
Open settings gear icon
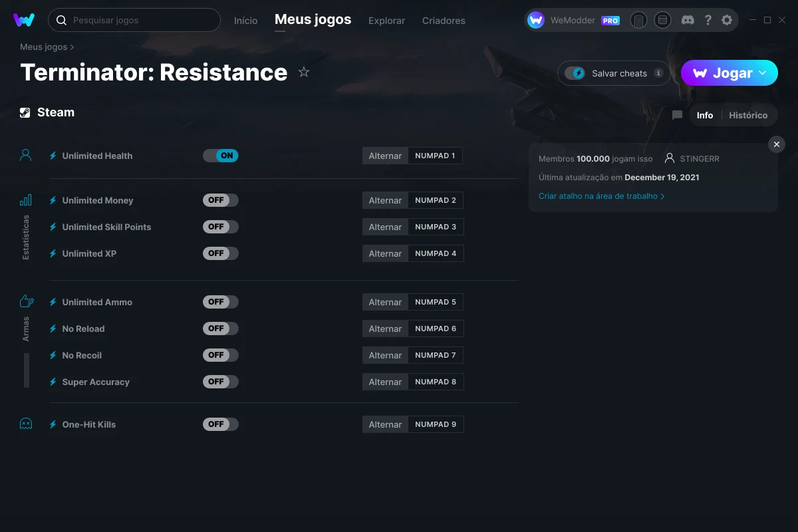(x=727, y=20)
